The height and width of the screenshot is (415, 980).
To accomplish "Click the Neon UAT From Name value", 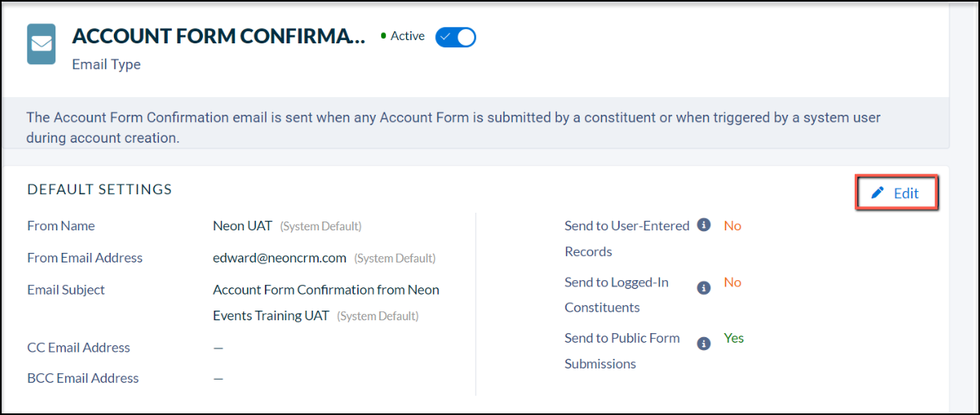I will (242, 226).
